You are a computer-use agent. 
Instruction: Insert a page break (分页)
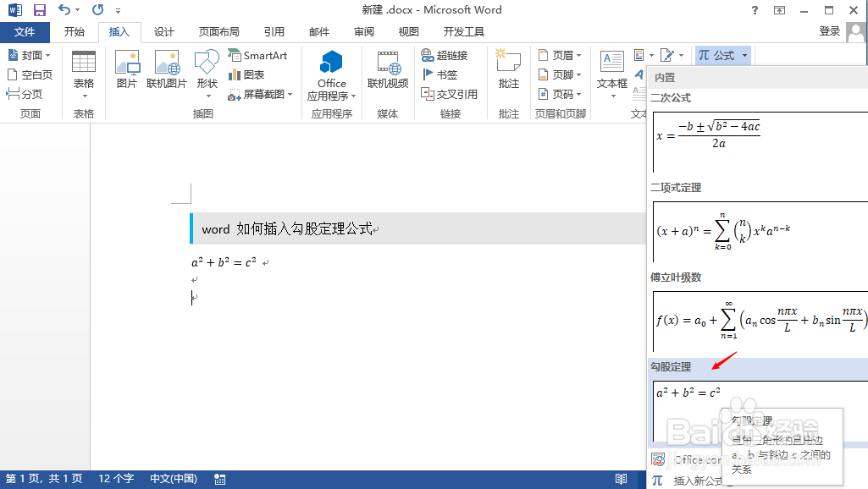point(25,94)
